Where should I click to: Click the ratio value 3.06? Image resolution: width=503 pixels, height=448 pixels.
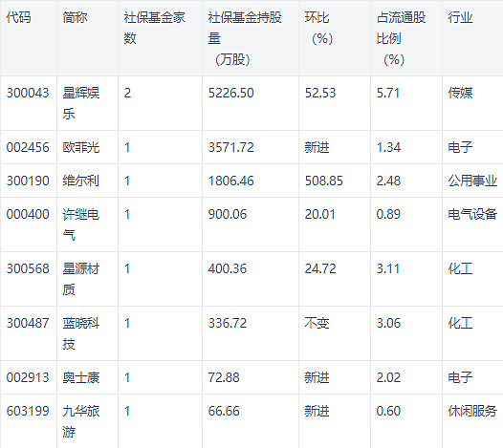pos(388,323)
